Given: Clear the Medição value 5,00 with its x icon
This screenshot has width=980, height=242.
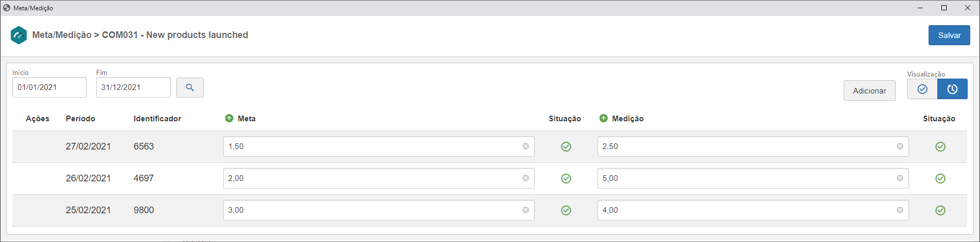Looking at the screenshot, I should pos(900,178).
